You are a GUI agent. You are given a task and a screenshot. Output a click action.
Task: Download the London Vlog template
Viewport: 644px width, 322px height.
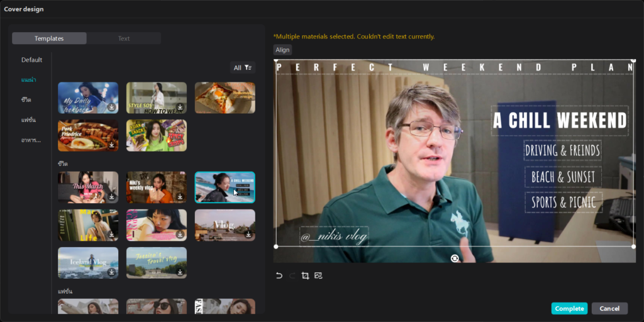pyautogui.click(x=248, y=234)
